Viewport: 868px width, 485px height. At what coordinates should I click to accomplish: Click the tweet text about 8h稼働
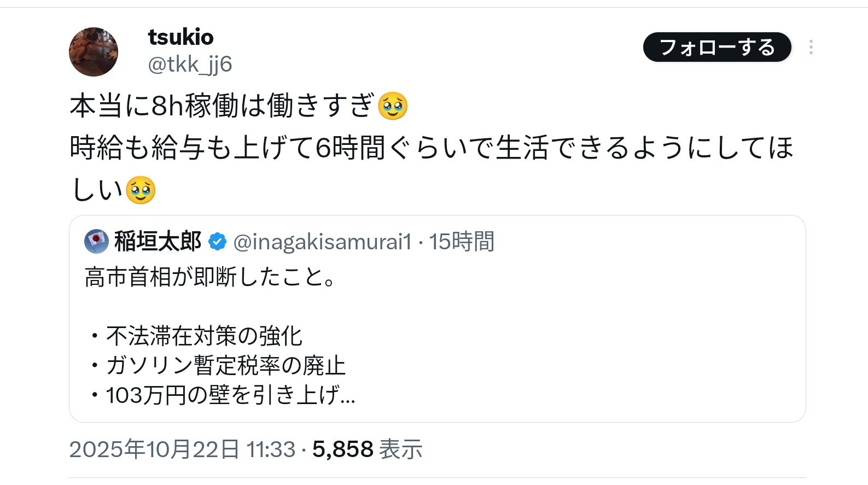tap(222, 106)
